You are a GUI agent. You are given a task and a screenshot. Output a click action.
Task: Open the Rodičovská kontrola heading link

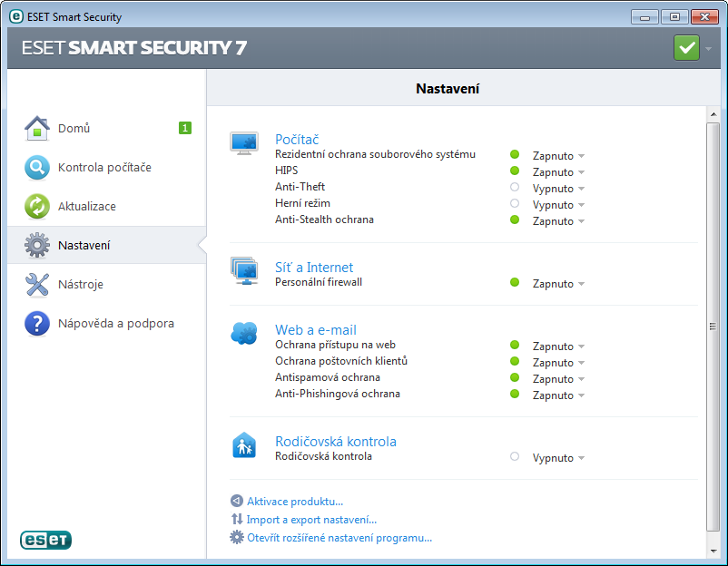click(336, 441)
